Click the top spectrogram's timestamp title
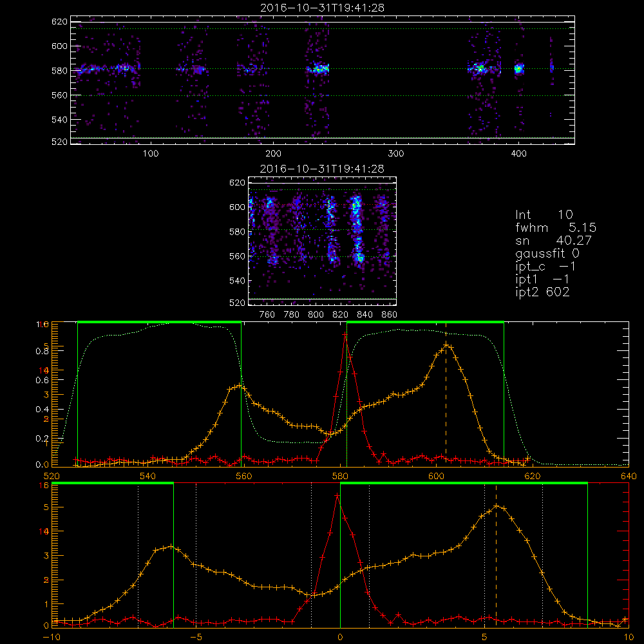This screenshot has height=644, width=644. 322,8
